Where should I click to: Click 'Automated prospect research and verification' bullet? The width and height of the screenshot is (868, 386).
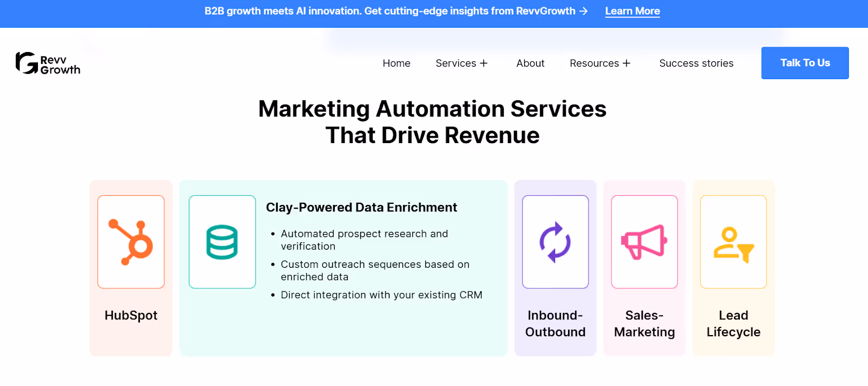click(x=364, y=240)
